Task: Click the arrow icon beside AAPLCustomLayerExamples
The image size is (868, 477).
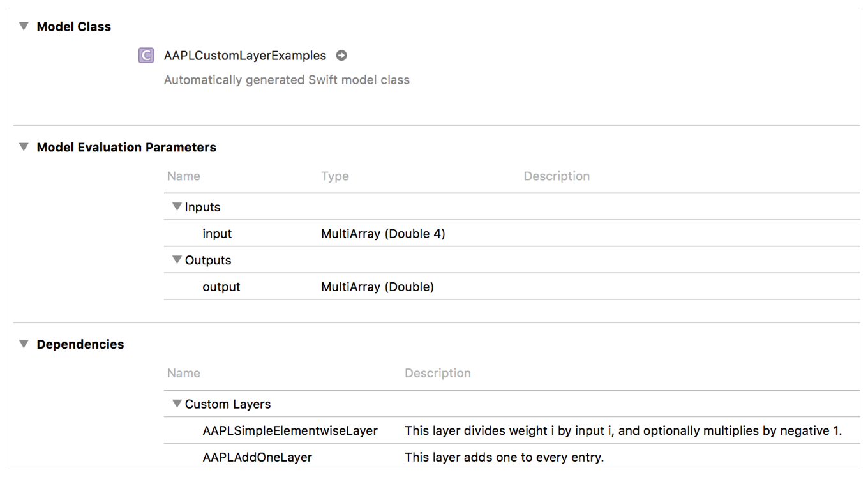Action: click(341, 56)
